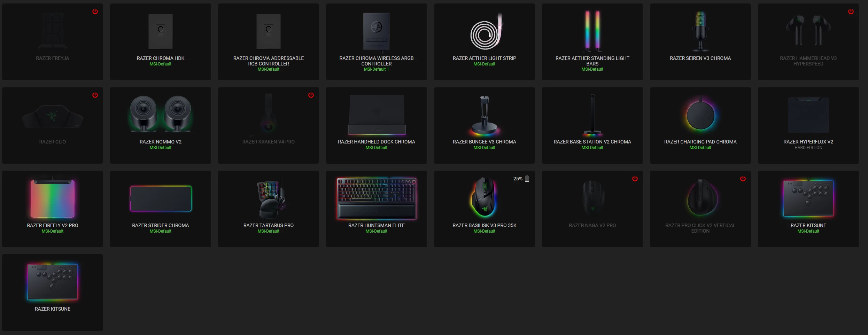The image size is (868, 335).
Task: Open the Razer Nommo V2 speakers image
Action: click(x=161, y=114)
